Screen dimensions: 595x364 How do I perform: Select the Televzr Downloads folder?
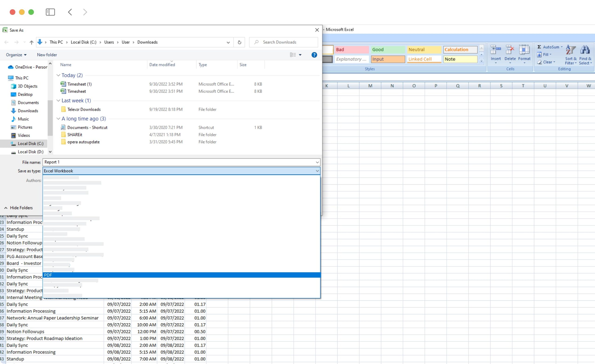(84, 109)
